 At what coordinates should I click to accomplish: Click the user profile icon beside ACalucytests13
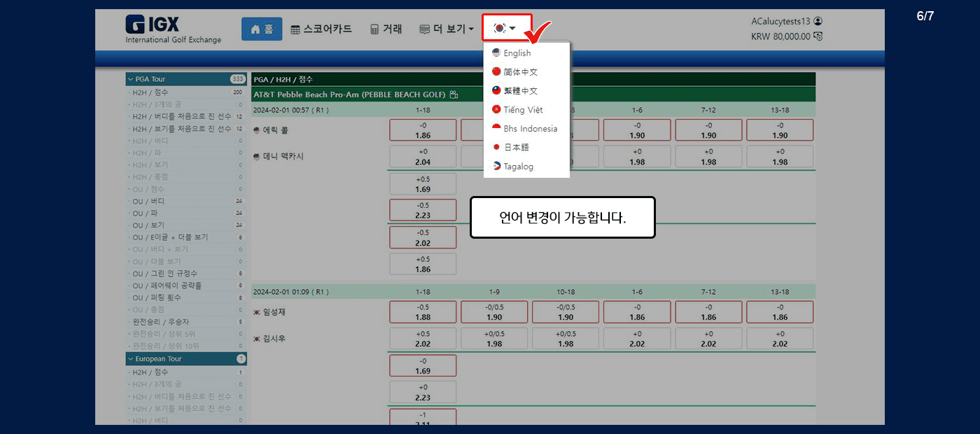(818, 22)
